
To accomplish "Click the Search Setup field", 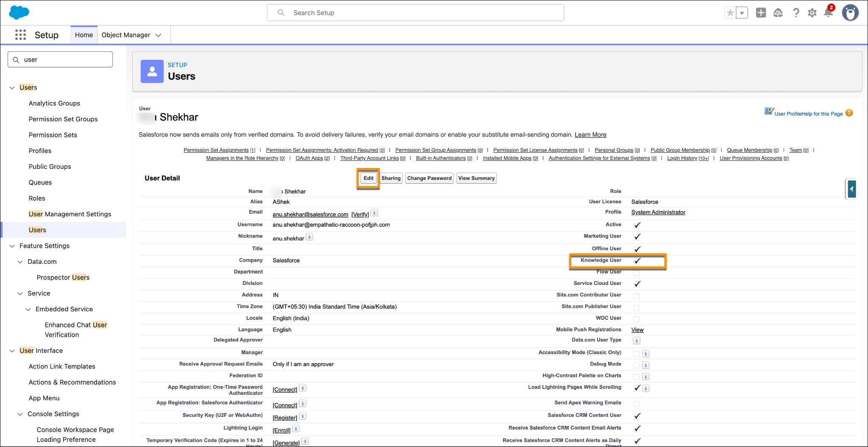I will click(415, 13).
